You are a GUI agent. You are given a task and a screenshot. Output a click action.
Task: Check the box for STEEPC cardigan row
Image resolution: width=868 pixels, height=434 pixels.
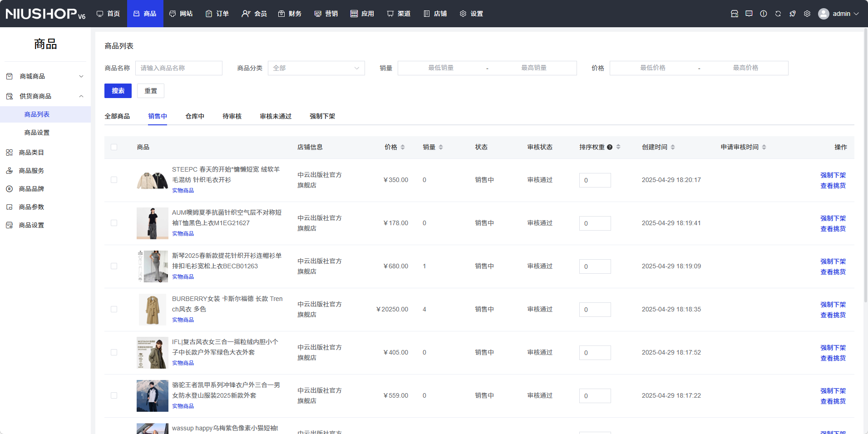pyautogui.click(x=114, y=180)
